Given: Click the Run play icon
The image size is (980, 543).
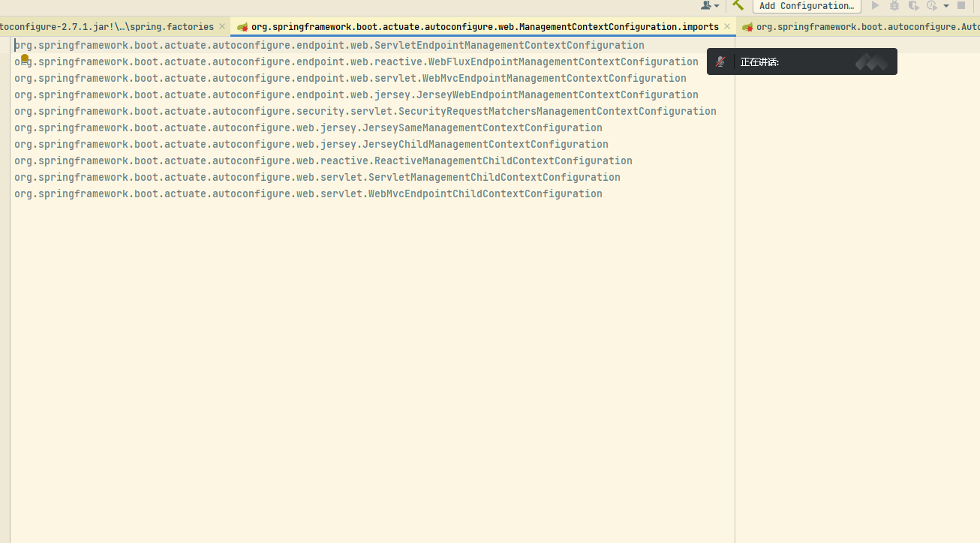Looking at the screenshot, I should pos(875,5).
